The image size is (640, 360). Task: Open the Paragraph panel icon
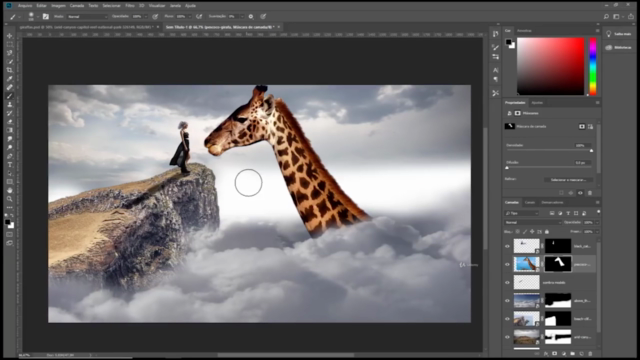(x=496, y=80)
